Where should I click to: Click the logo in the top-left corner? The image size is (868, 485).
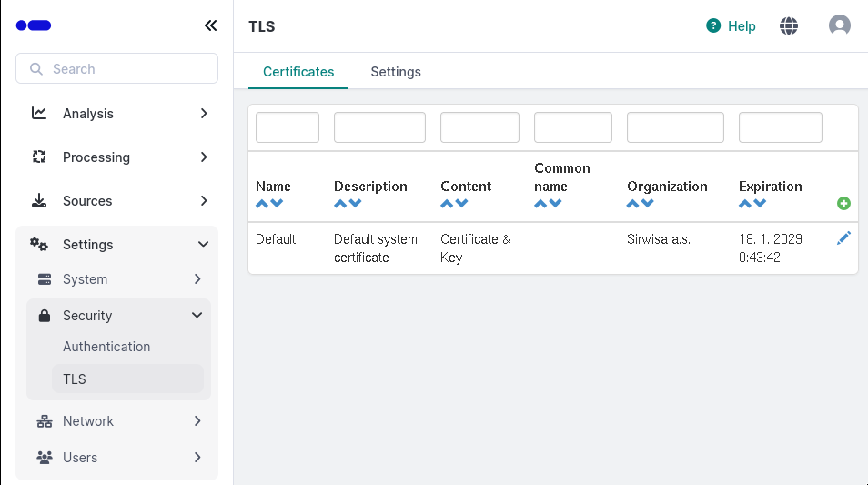pos(34,25)
